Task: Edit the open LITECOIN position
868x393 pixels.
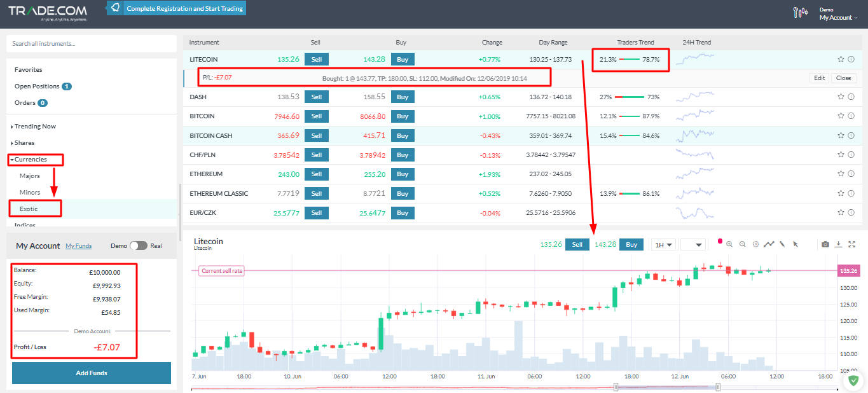Action: 820,78
